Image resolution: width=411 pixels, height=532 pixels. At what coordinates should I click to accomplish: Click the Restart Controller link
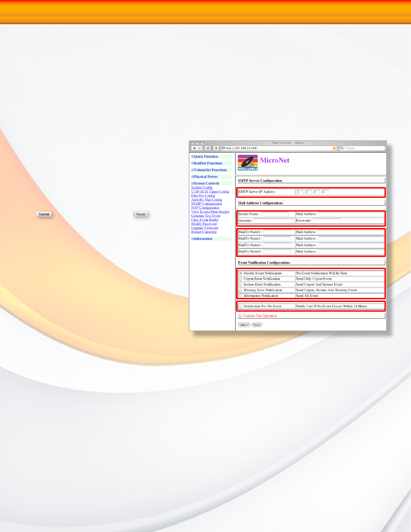tap(204, 232)
